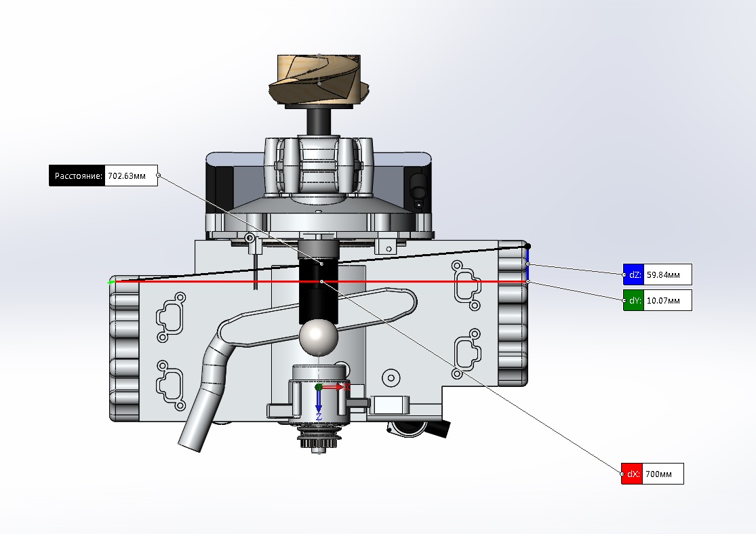Click the blue dZ label swatch

633,274
